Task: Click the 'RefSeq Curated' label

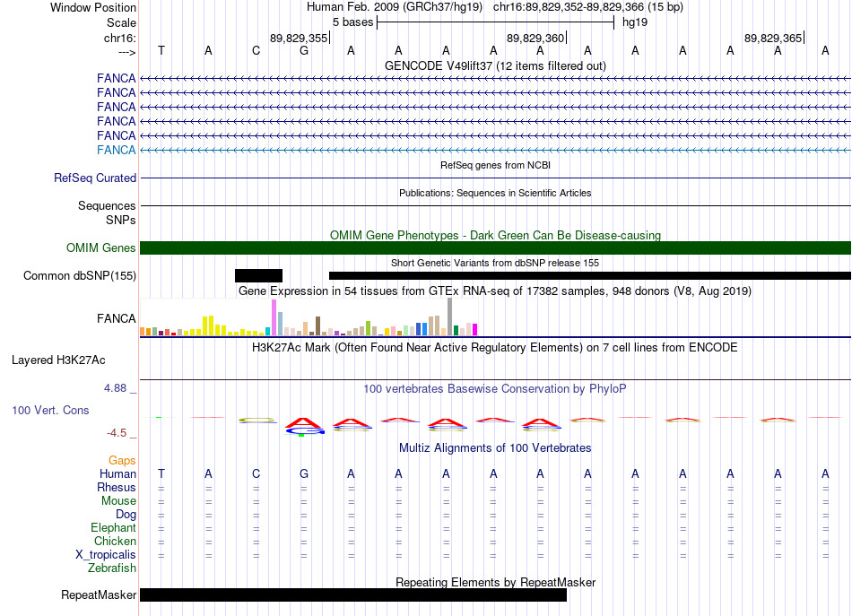Action: [x=95, y=178]
